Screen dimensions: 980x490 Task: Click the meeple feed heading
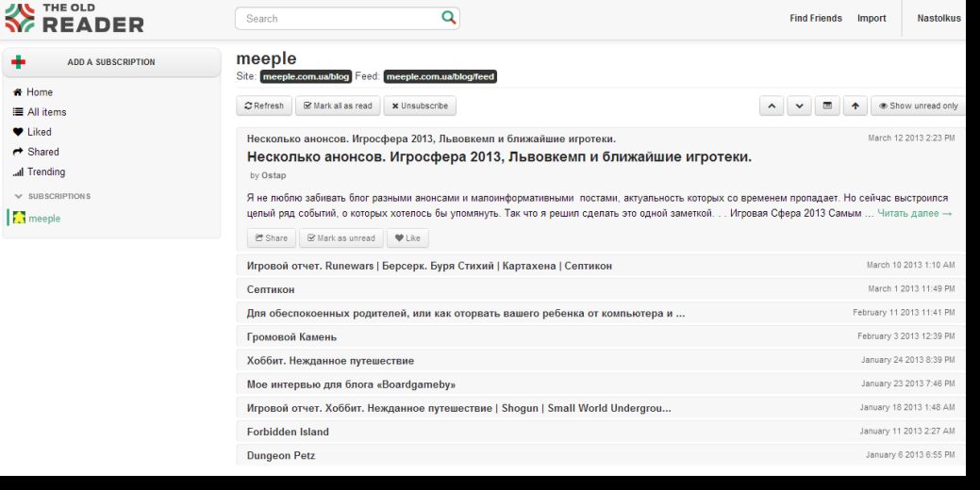266,58
